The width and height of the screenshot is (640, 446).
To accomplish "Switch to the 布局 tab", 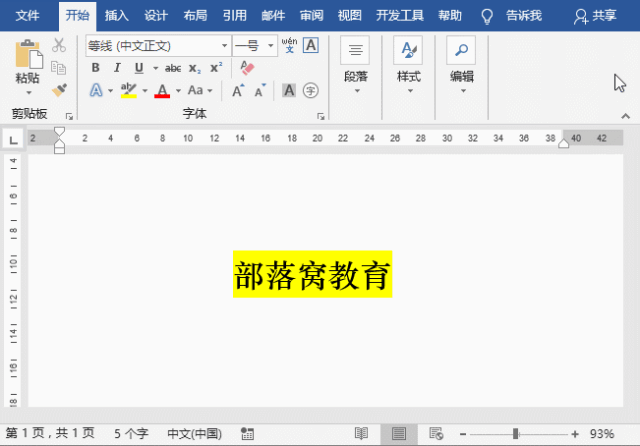I will click(x=195, y=16).
